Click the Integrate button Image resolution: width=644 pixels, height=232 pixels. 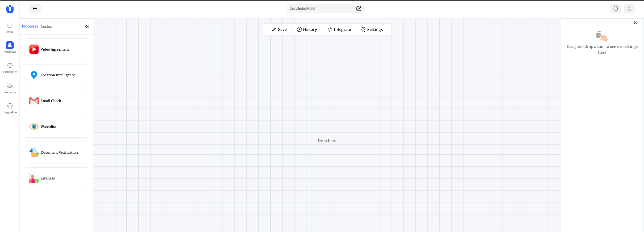[x=339, y=29]
